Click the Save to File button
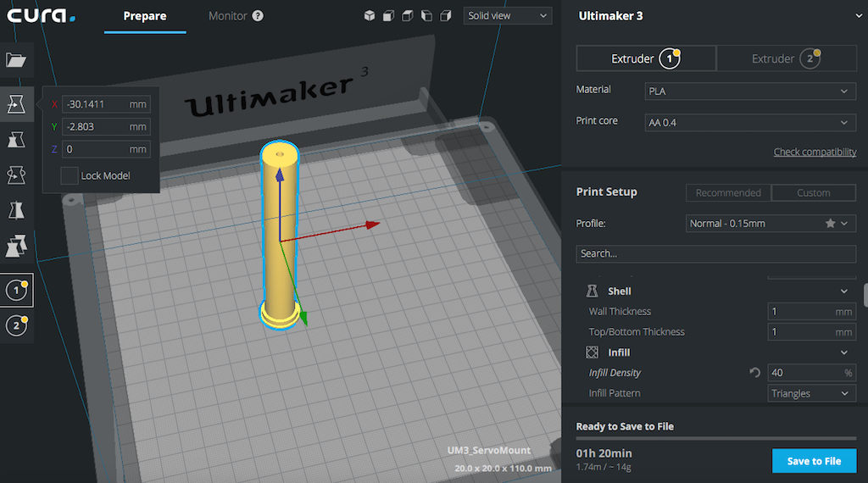 pos(814,461)
